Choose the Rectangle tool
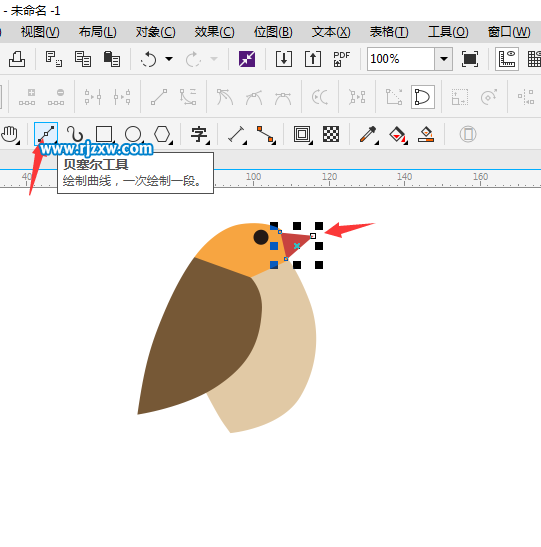The height and width of the screenshot is (547, 541). point(104,134)
